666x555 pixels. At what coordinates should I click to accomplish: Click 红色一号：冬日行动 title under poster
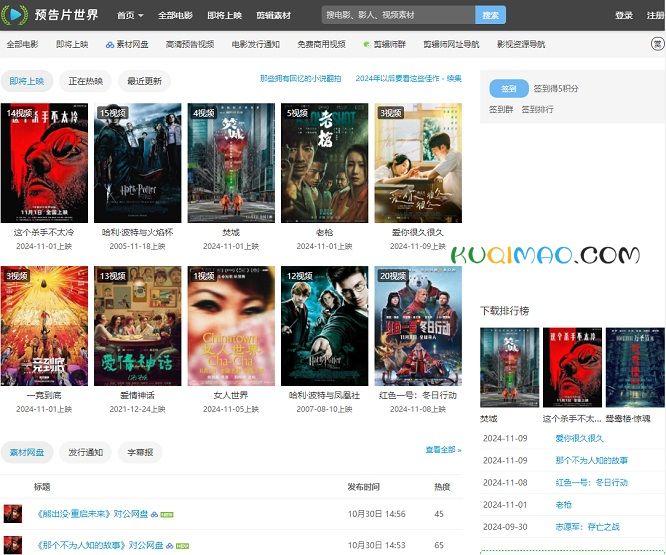(418, 395)
